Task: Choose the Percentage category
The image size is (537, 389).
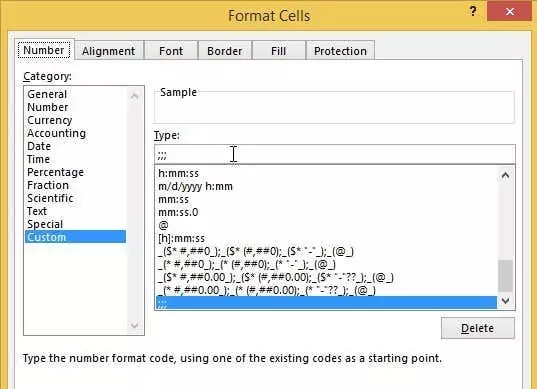Action: (55, 172)
